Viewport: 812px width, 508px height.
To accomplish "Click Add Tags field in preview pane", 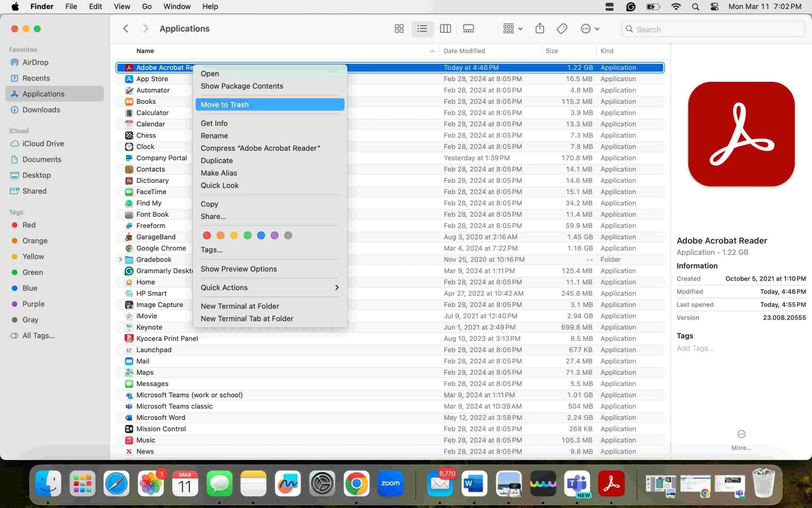I will [x=695, y=348].
